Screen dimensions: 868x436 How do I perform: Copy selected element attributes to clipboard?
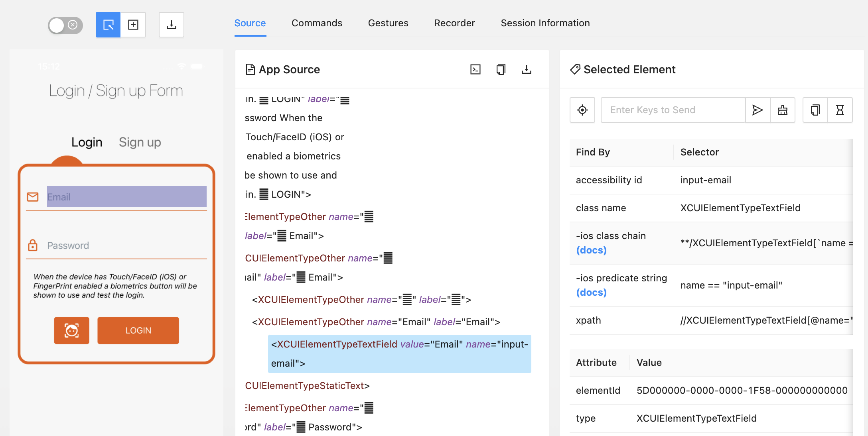tap(815, 110)
